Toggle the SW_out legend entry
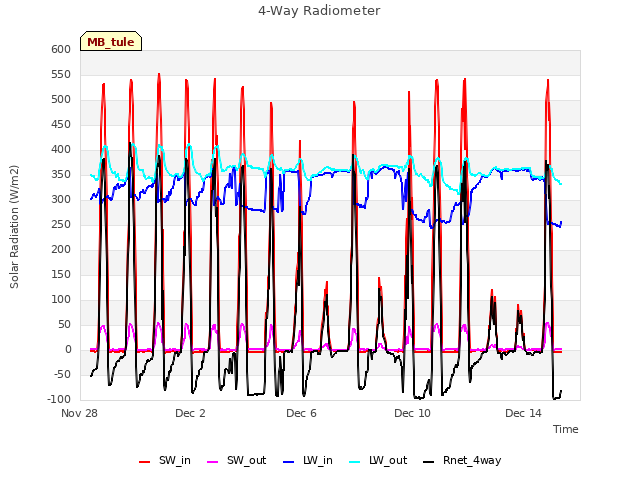Screen dimensions: 640x480 [x=237, y=460]
